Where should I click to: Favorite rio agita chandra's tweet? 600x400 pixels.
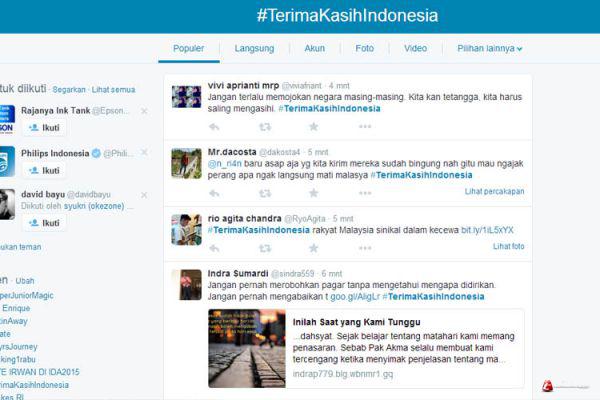point(313,248)
